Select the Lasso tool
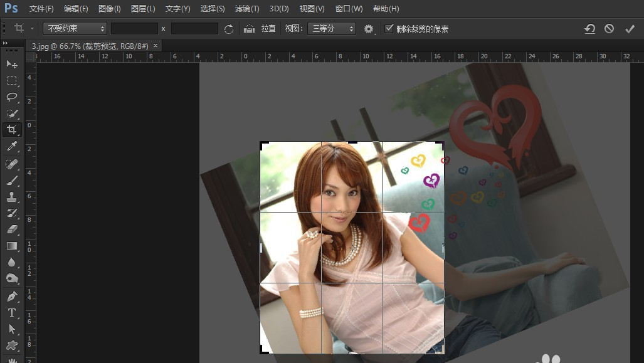 click(12, 97)
